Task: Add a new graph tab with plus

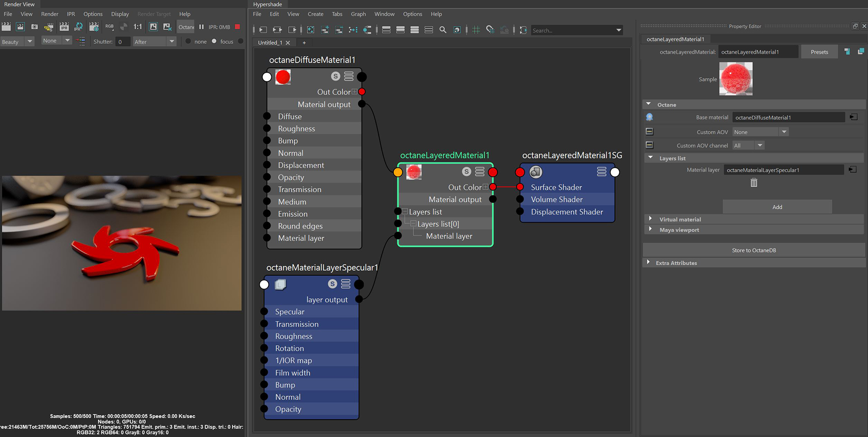Action: tap(304, 42)
